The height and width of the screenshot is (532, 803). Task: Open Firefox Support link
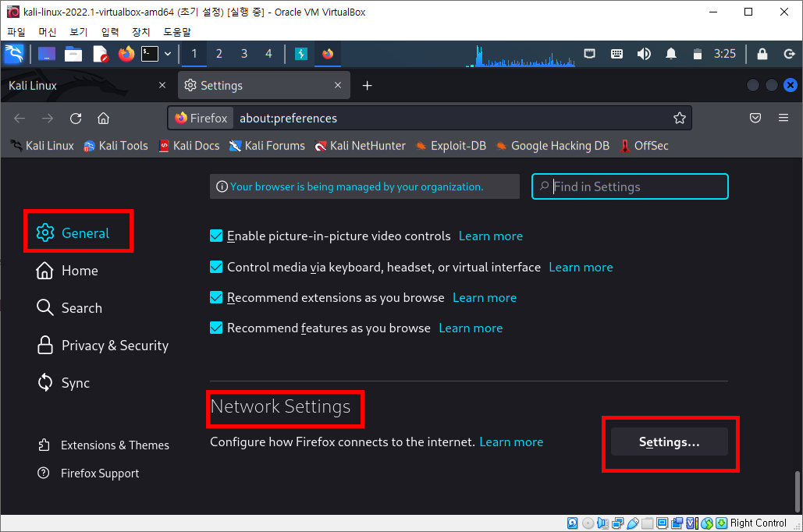pyautogui.click(x=88, y=473)
